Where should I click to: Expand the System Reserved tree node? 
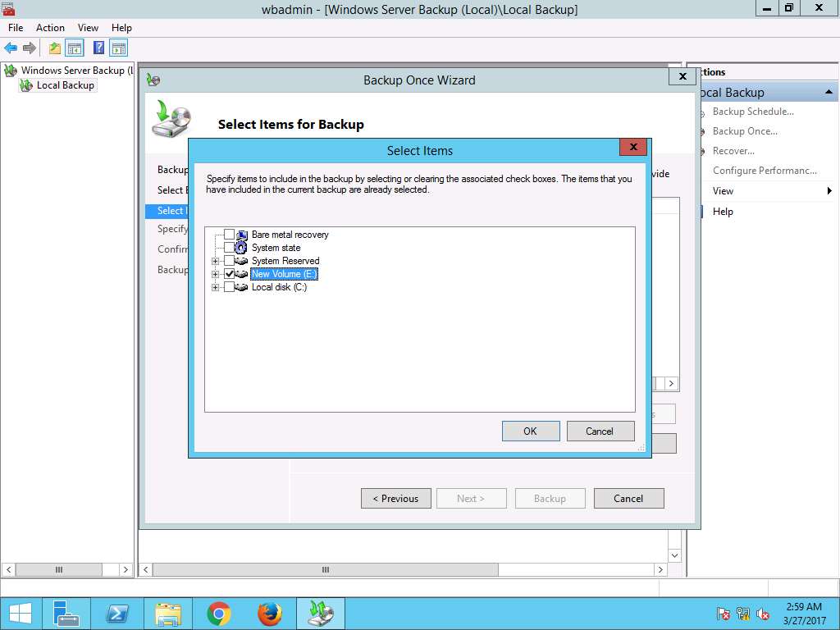[x=216, y=262]
